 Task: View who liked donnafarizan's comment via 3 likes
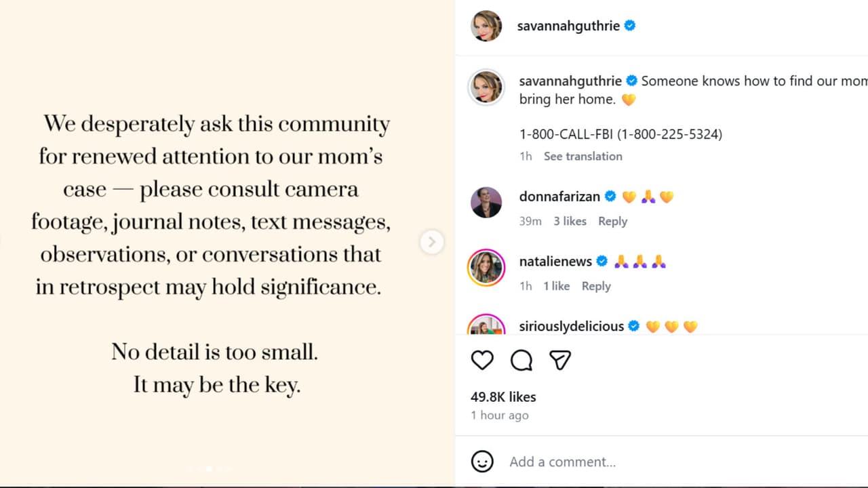tap(570, 221)
